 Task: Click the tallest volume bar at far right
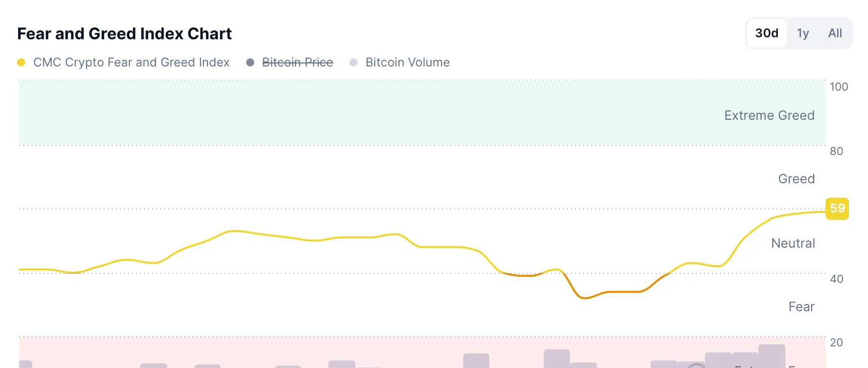tap(772, 356)
